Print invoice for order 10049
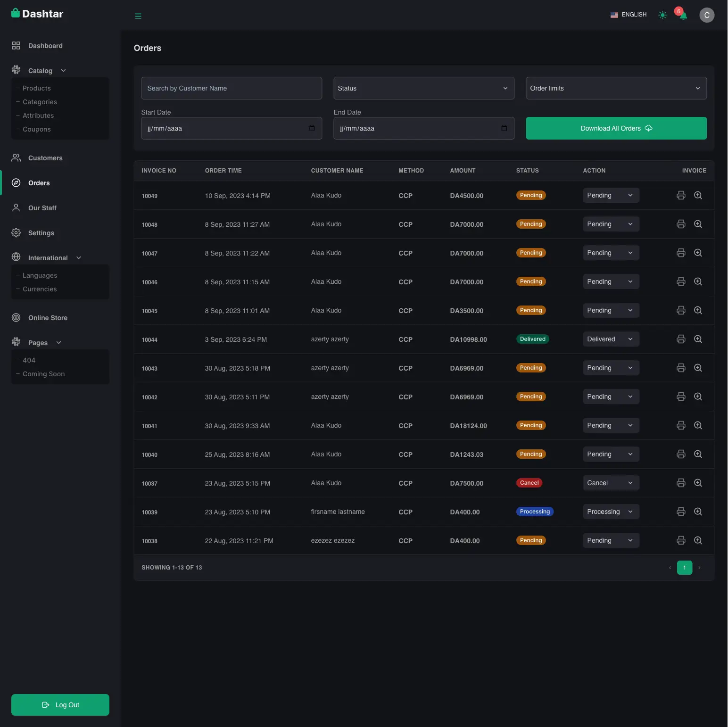728x727 pixels. click(x=681, y=195)
